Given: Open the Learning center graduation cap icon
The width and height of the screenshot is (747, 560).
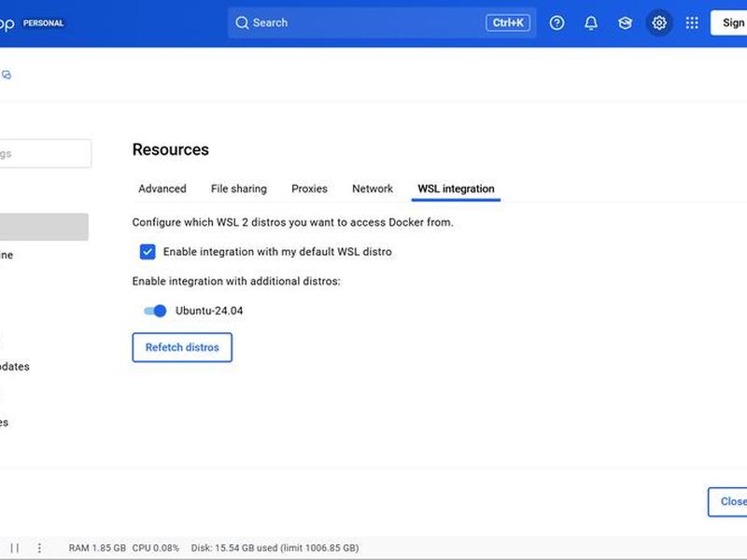Looking at the screenshot, I should pyautogui.click(x=625, y=22).
